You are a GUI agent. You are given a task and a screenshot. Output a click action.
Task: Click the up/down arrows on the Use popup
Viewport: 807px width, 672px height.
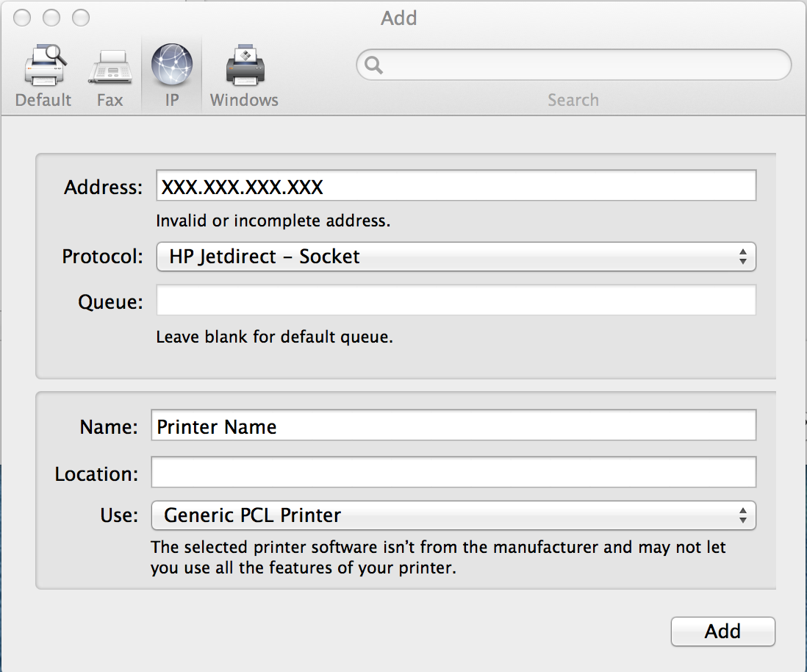pos(743,515)
